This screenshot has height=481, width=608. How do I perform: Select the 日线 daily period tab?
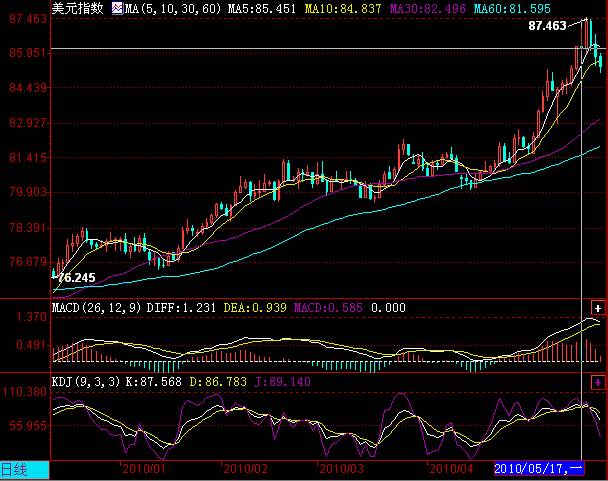coord(25,470)
